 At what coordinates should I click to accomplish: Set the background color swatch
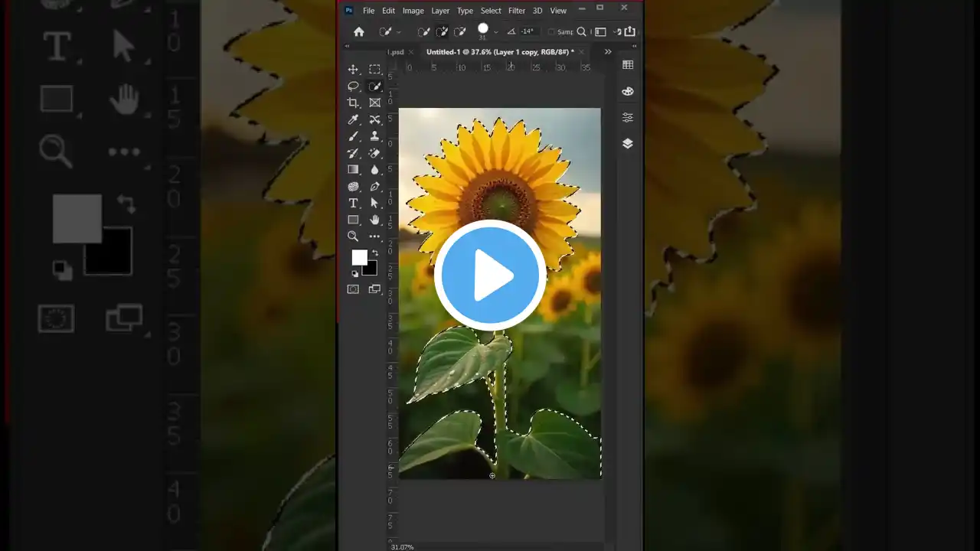coord(370,269)
